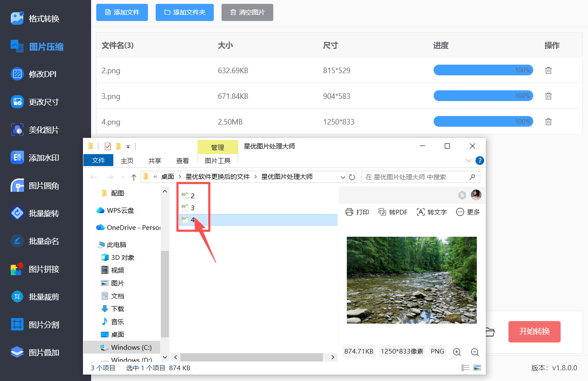
Task: Open Explorer help with question mark icon
Action: click(480, 161)
